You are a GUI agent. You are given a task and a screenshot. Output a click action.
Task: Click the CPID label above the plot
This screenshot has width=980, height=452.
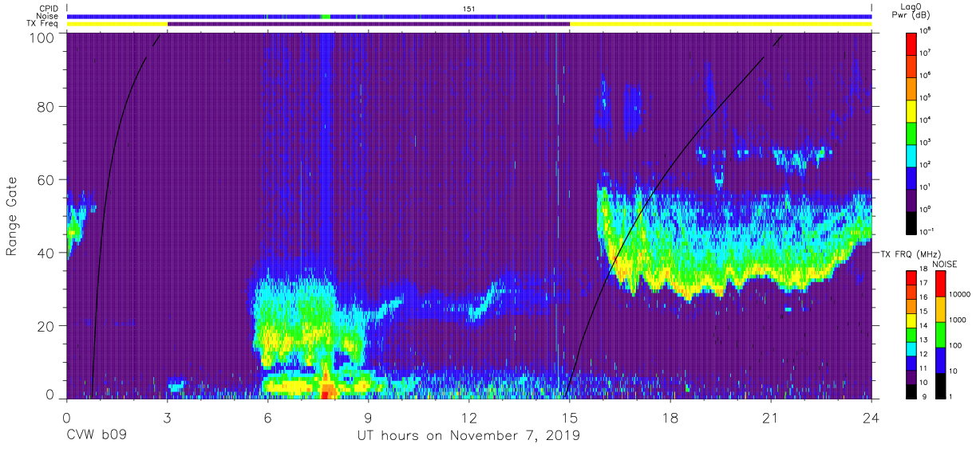coord(48,8)
